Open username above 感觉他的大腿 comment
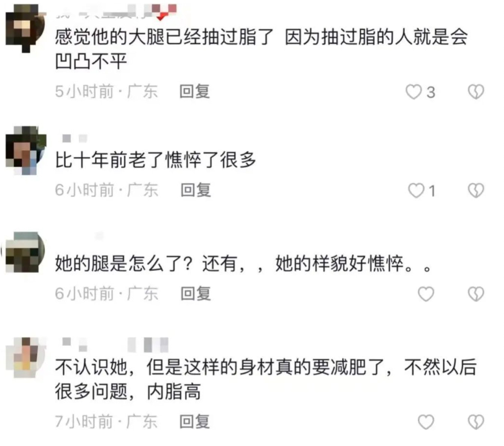 click(x=116, y=12)
